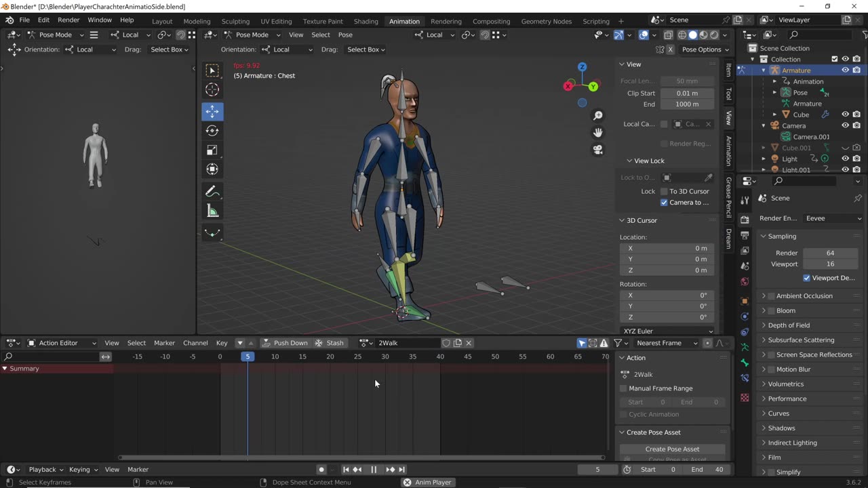The width and height of the screenshot is (868, 488).
Task: Open the XYZ Euler rotation mode dropdown
Action: click(668, 331)
